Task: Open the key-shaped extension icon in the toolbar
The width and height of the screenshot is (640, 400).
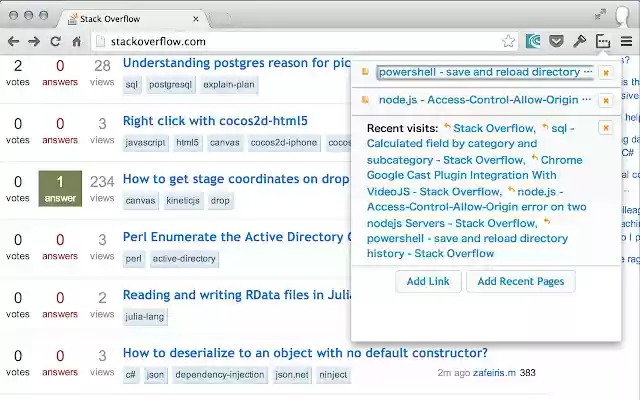Action: pyautogui.click(x=579, y=41)
